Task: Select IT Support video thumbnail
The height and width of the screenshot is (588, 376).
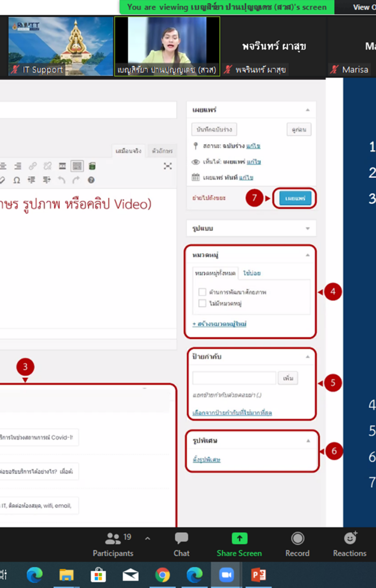Action: (x=61, y=47)
